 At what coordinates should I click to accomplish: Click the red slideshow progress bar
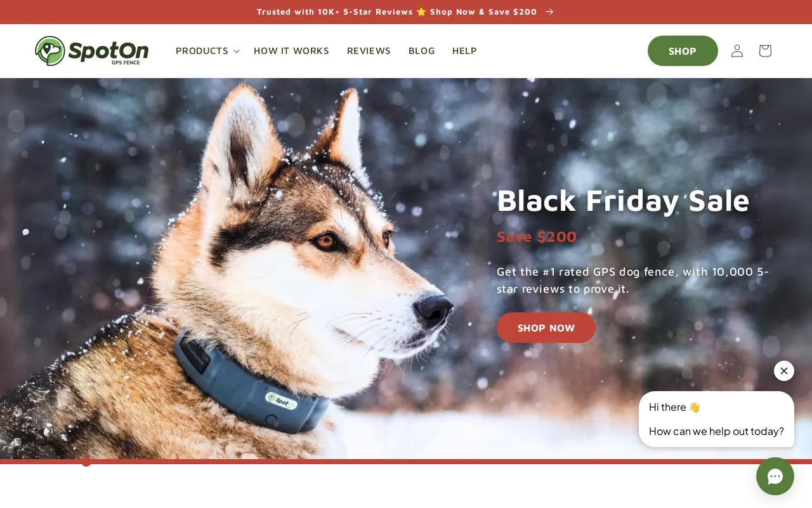pos(406,462)
